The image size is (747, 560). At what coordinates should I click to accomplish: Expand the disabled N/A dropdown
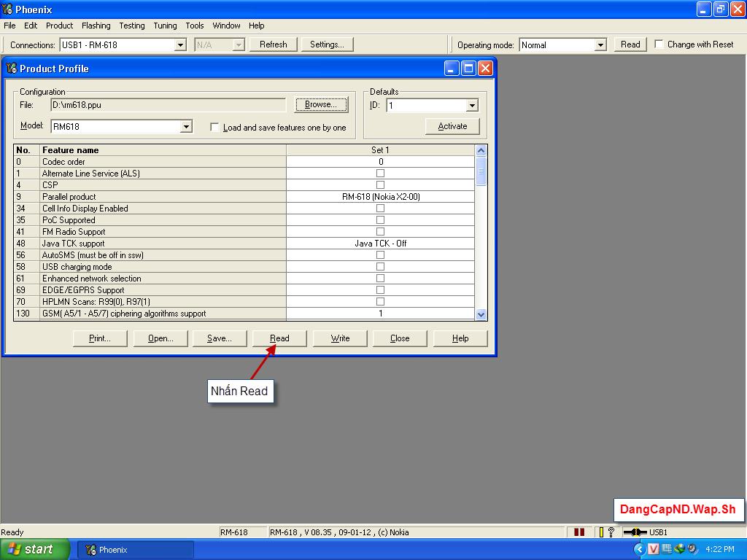click(239, 45)
